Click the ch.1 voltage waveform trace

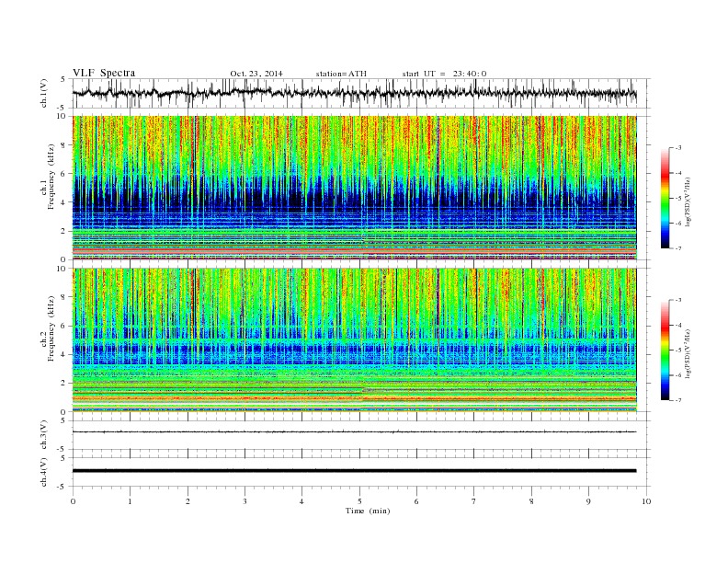point(354,93)
